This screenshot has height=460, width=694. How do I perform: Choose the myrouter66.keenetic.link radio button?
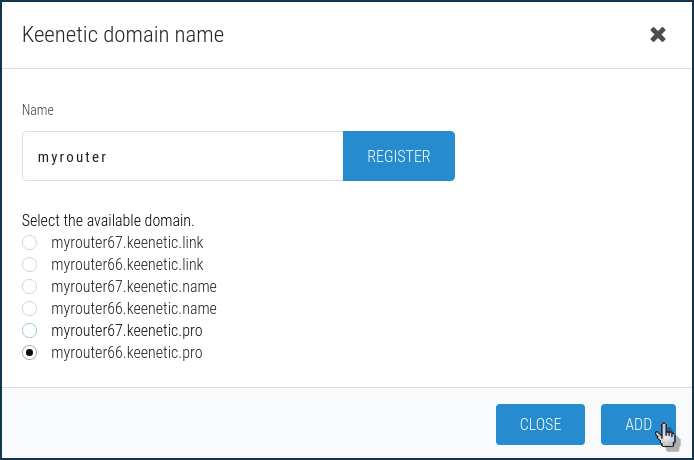coord(30,265)
